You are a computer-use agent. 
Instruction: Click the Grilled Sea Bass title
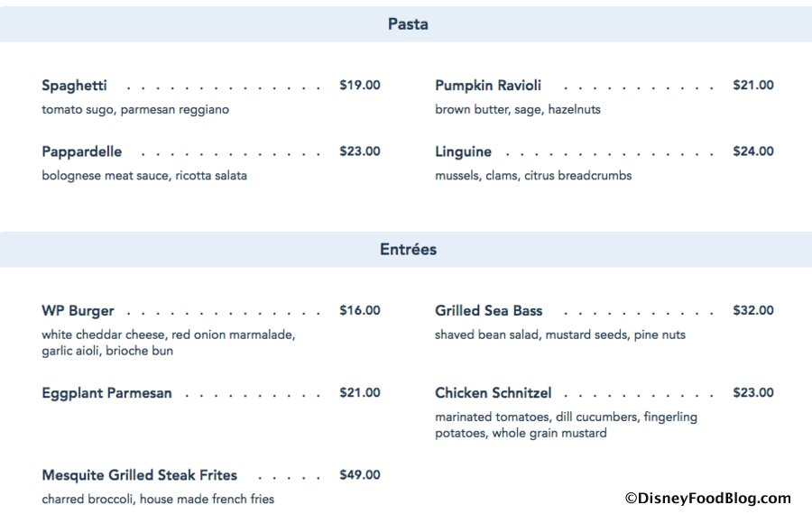click(488, 311)
